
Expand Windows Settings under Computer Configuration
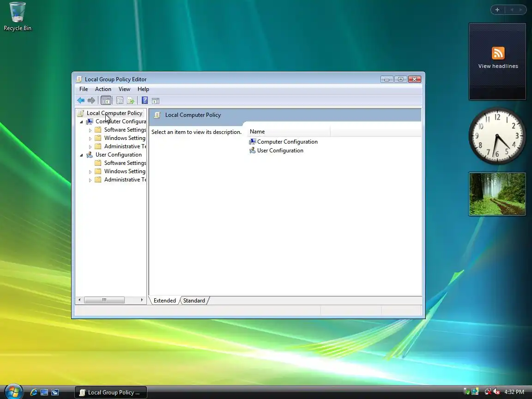click(90, 139)
